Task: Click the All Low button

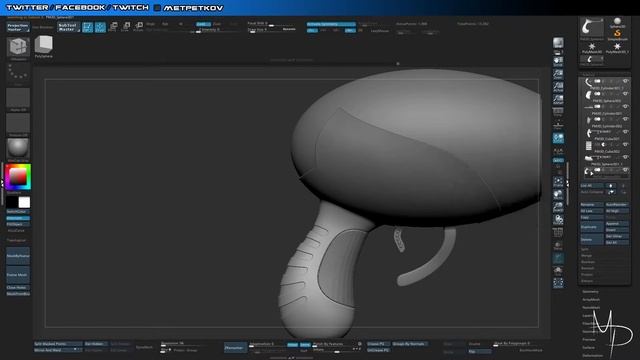Action: coord(592,211)
